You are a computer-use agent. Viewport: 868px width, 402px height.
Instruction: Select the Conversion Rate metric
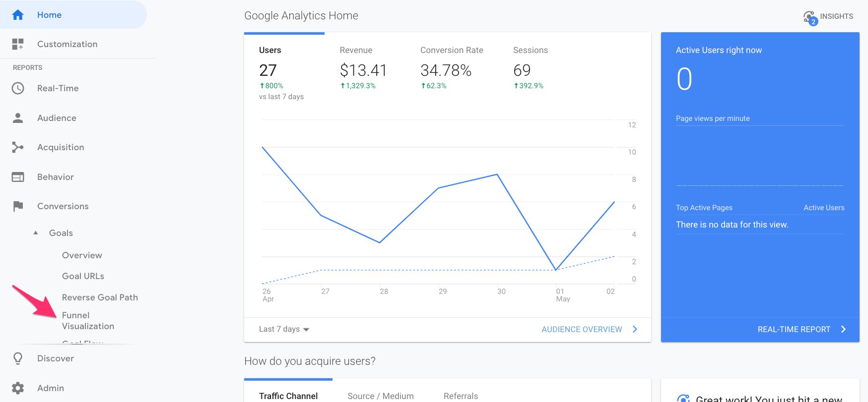pos(451,67)
